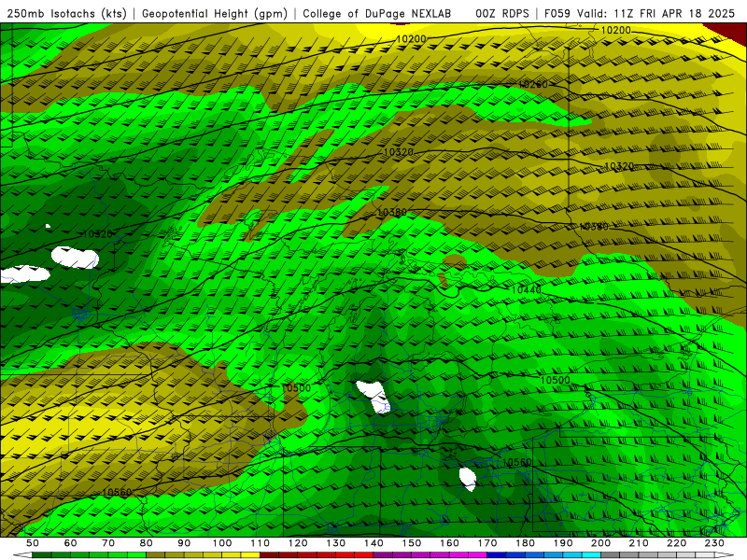Click the 10560 label near the small white oval
747x560 pixels.
pos(517,462)
